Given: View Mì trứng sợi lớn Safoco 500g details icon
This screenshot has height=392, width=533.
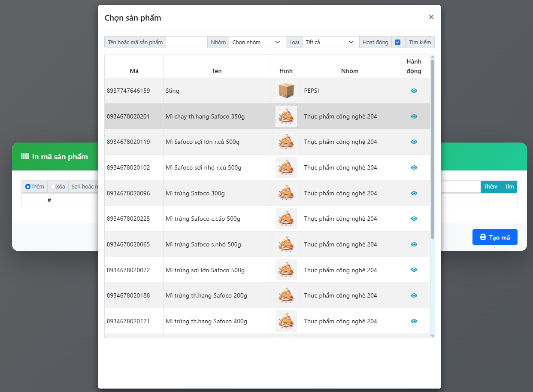Looking at the screenshot, I should [x=414, y=270].
